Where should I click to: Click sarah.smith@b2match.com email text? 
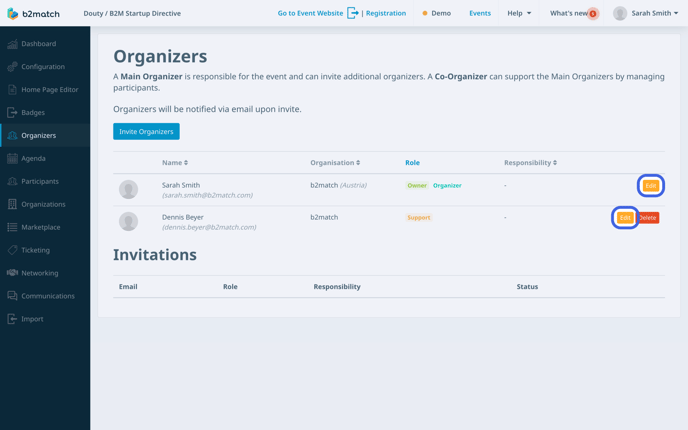point(208,195)
